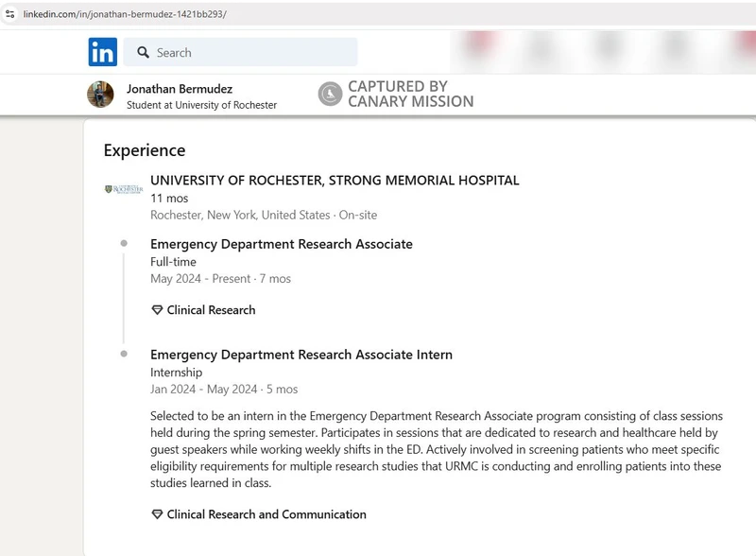Image resolution: width=756 pixels, height=556 pixels.
Task: Select Emergency Department Research Associate Intern title
Action: click(x=301, y=355)
